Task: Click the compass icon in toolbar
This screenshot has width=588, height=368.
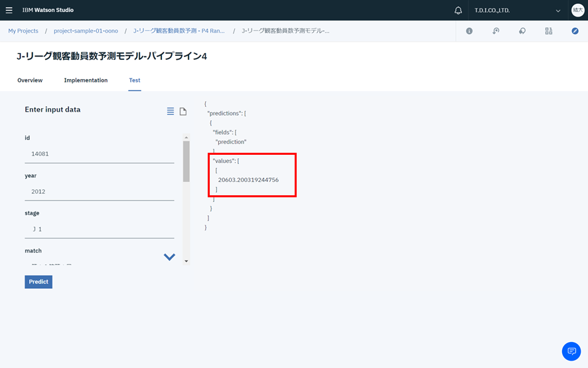Action: point(575,31)
